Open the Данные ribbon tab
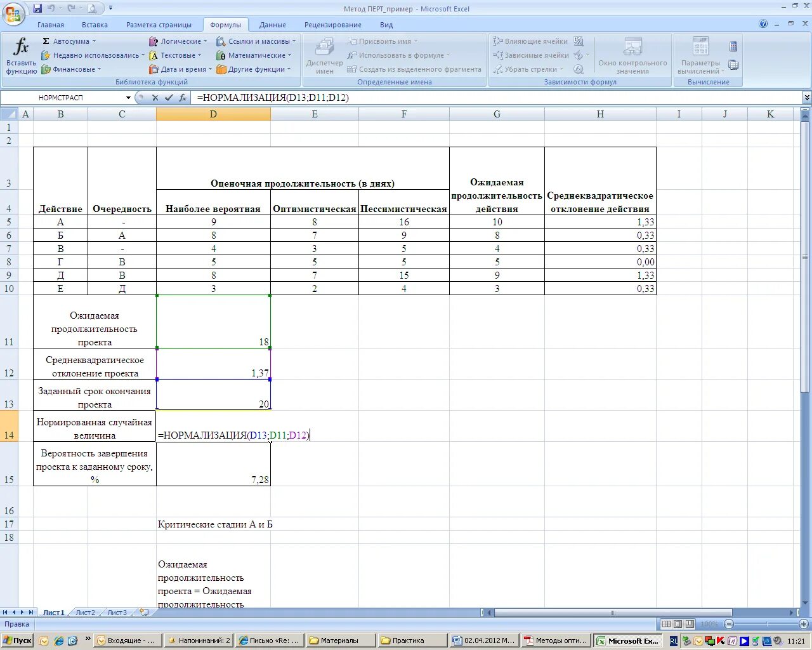Image resolution: width=812 pixels, height=650 pixels. [273, 25]
